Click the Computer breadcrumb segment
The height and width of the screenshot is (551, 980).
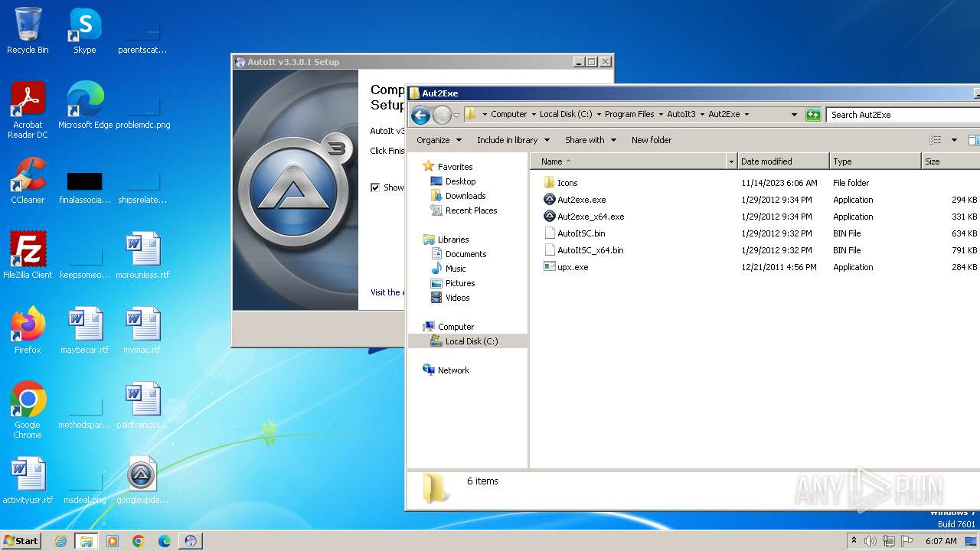click(x=508, y=115)
